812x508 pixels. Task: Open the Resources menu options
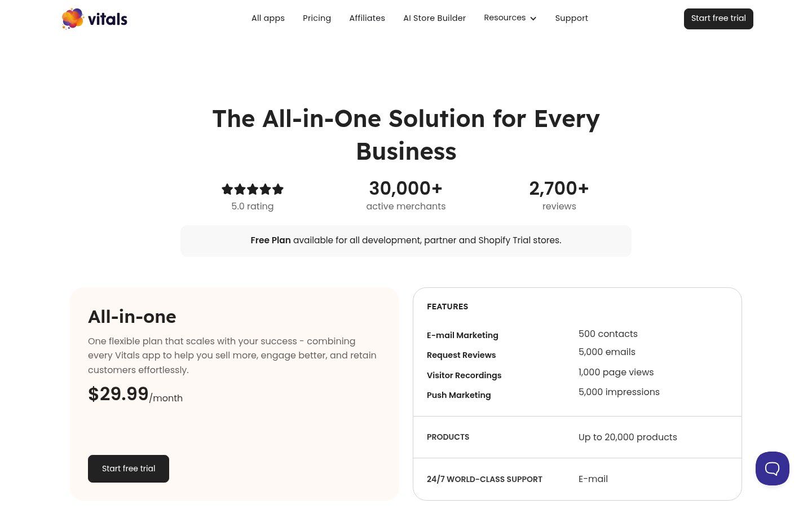coord(505,17)
